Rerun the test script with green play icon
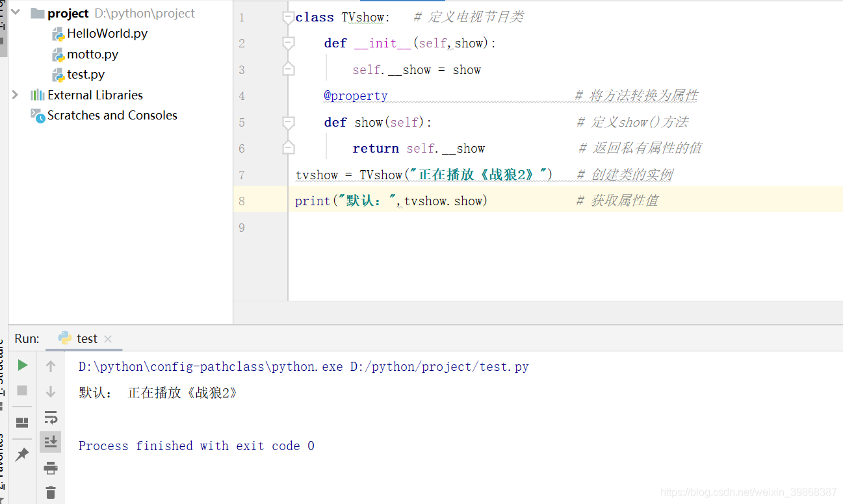Viewport: 843px width, 504px height. point(23,366)
